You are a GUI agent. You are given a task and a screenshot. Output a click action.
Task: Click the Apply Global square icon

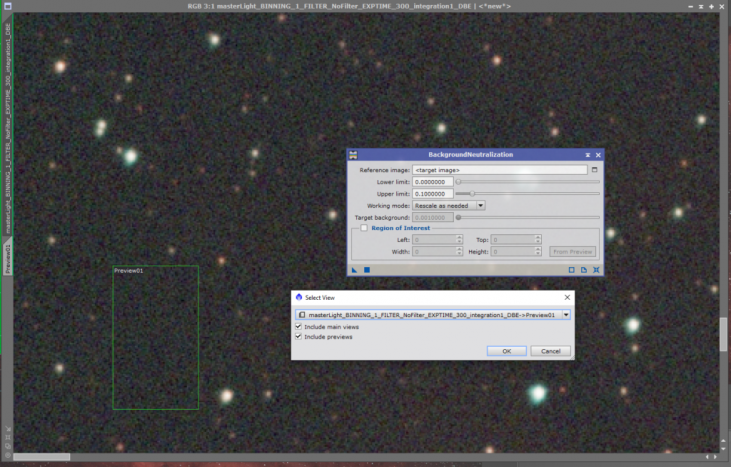(367, 270)
